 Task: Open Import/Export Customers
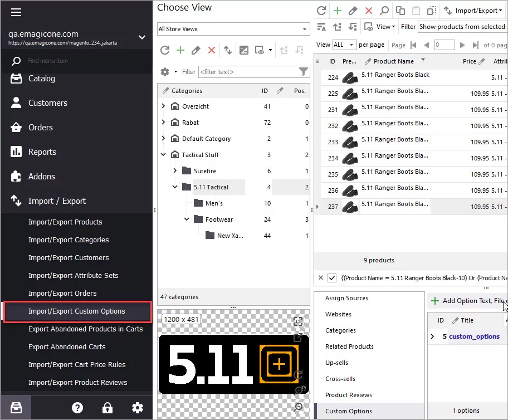(x=69, y=258)
